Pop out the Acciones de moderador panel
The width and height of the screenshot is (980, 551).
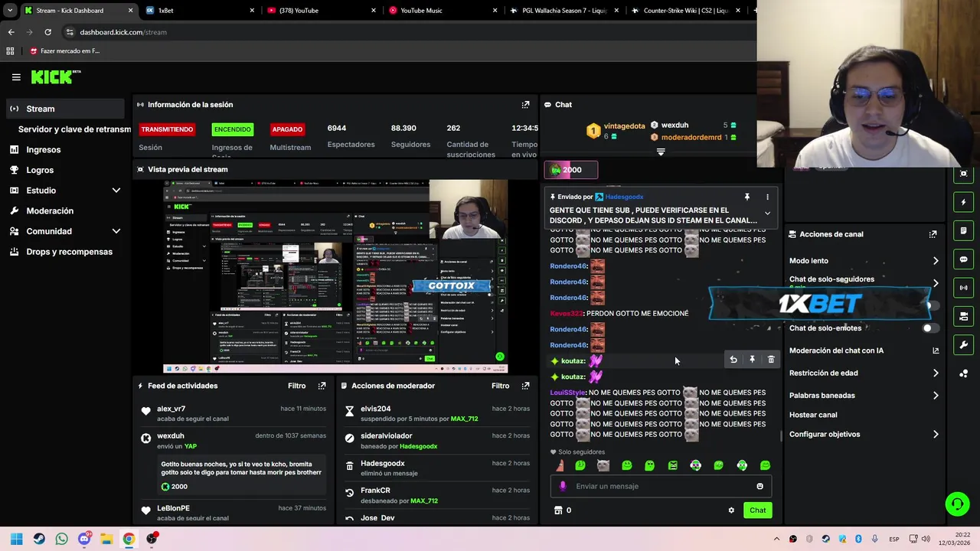[x=525, y=386]
